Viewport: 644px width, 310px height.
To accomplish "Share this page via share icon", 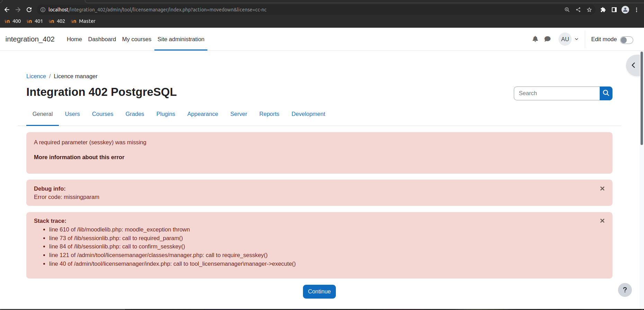I will click(578, 10).
